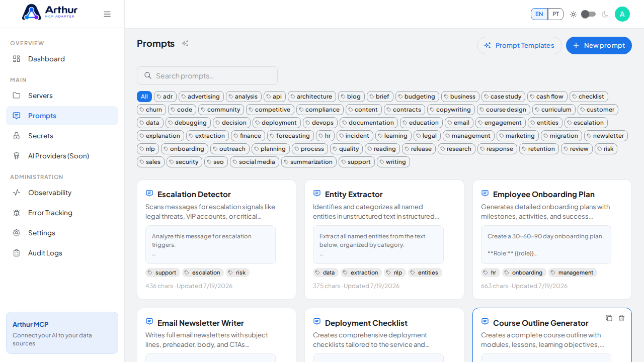Open the Entity Extractor prompt
The height and width of the screenshot is (362, 644).
coord(384,239)
